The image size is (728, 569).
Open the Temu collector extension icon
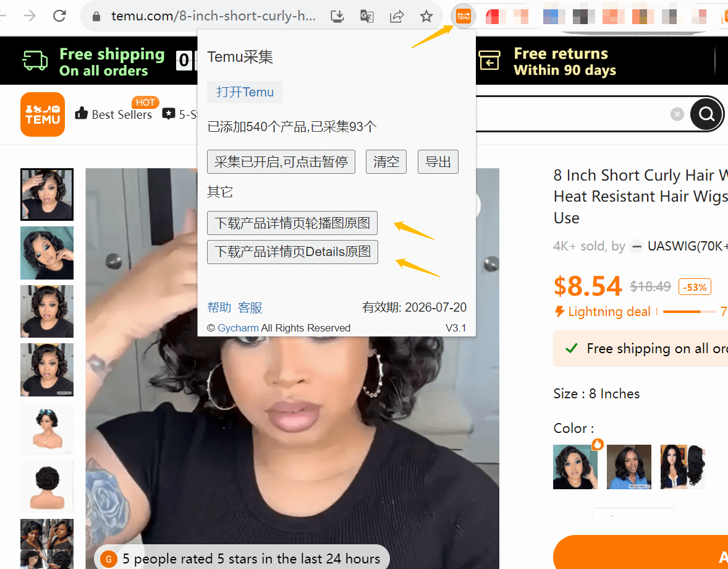pyautogui.click(x=463, y=17)
